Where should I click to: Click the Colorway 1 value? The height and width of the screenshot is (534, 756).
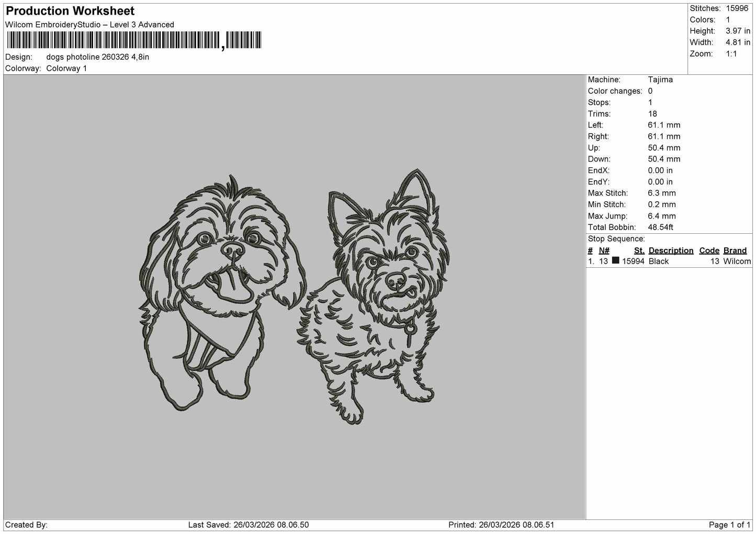66,69
